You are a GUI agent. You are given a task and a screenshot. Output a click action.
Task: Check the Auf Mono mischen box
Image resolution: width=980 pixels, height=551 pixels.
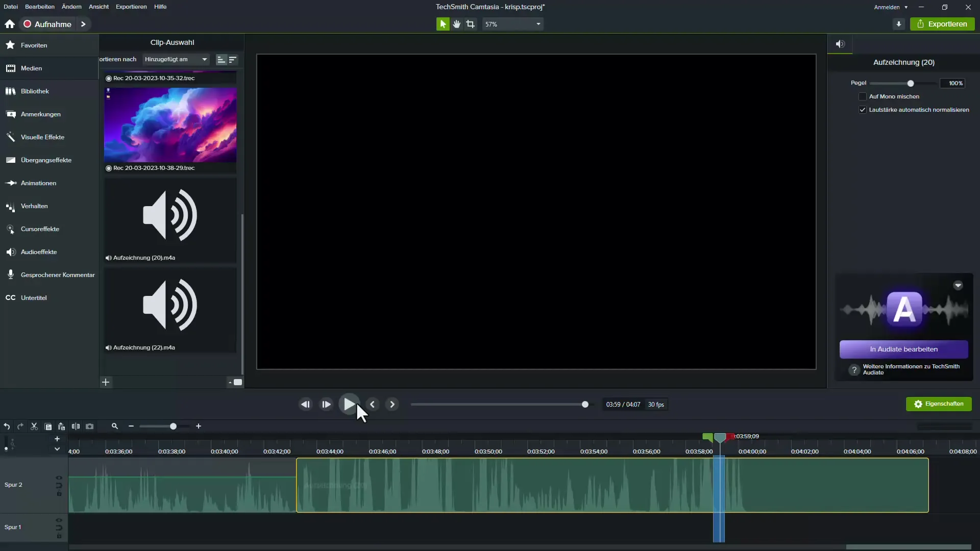[863, 96]
